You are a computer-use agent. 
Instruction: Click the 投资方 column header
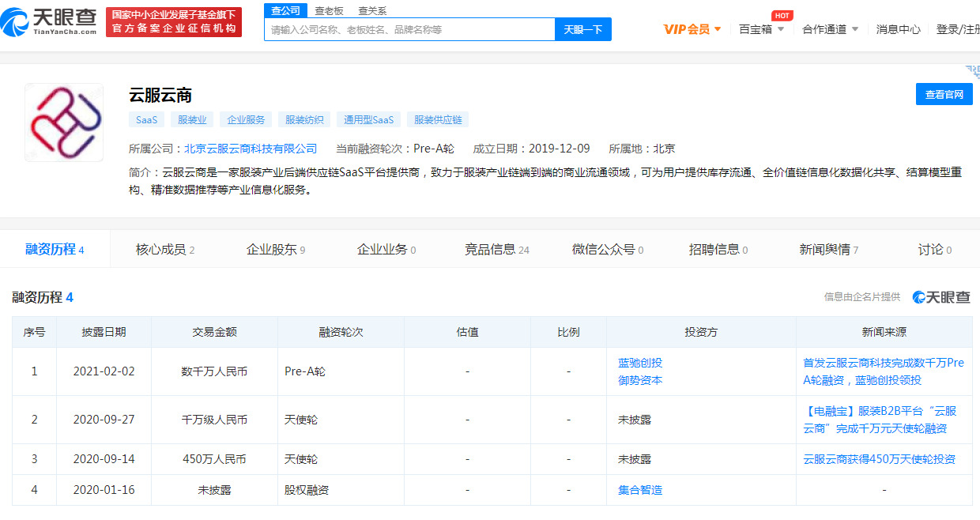(x=701, y=332)
